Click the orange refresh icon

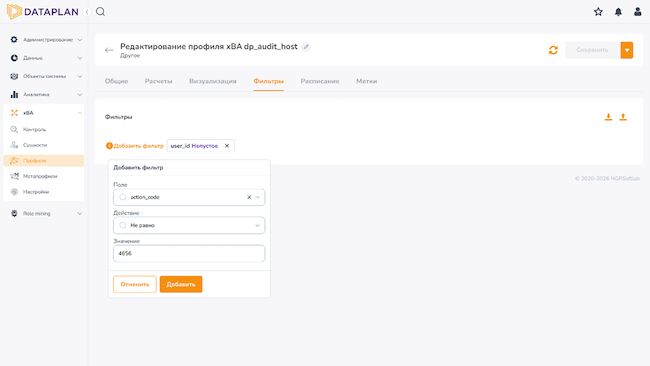pyautogui.click(x=553, y=50)
